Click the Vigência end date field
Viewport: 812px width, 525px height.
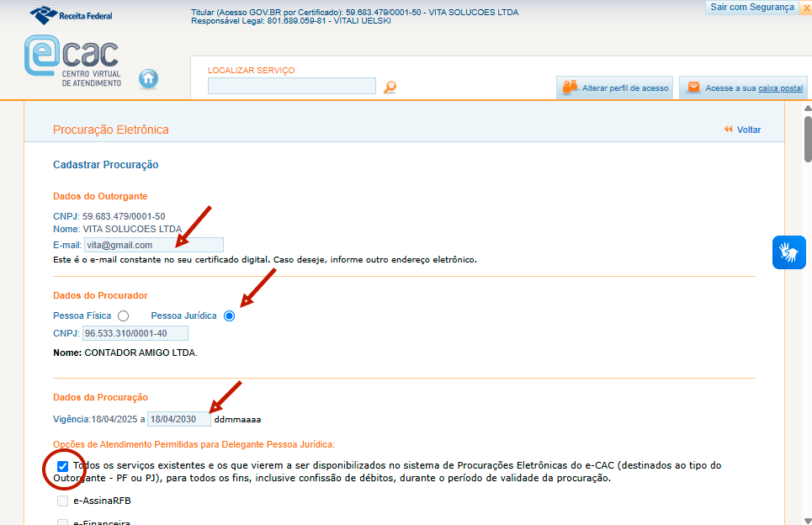point(178,419)
